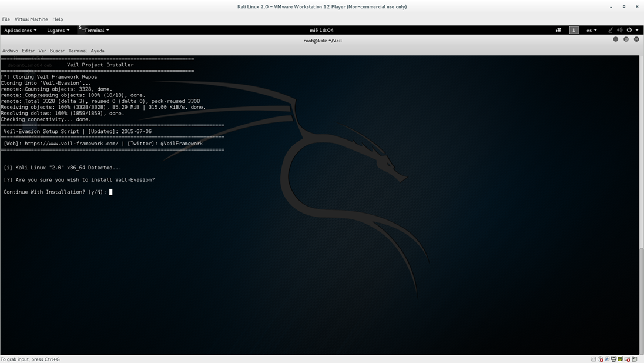Open the Buscar menu in terminal
Screen dimensions: 644x363
point(57,51)
